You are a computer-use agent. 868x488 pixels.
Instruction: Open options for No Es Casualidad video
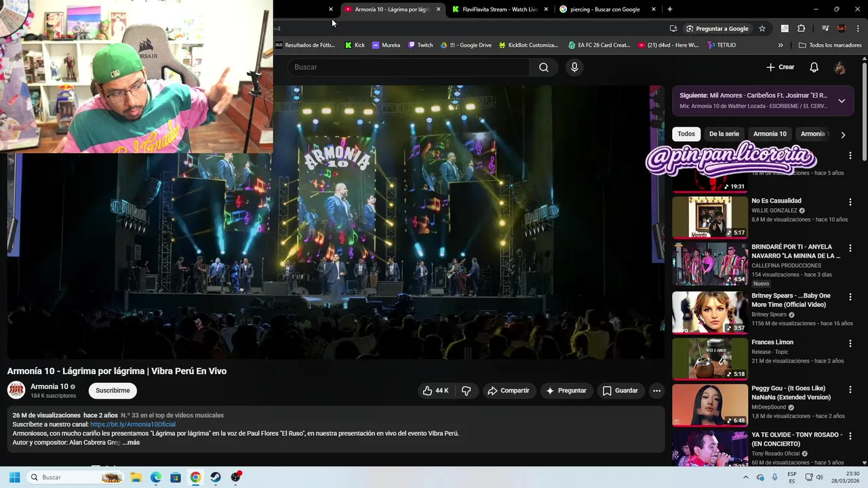click(x=850, y=202)
